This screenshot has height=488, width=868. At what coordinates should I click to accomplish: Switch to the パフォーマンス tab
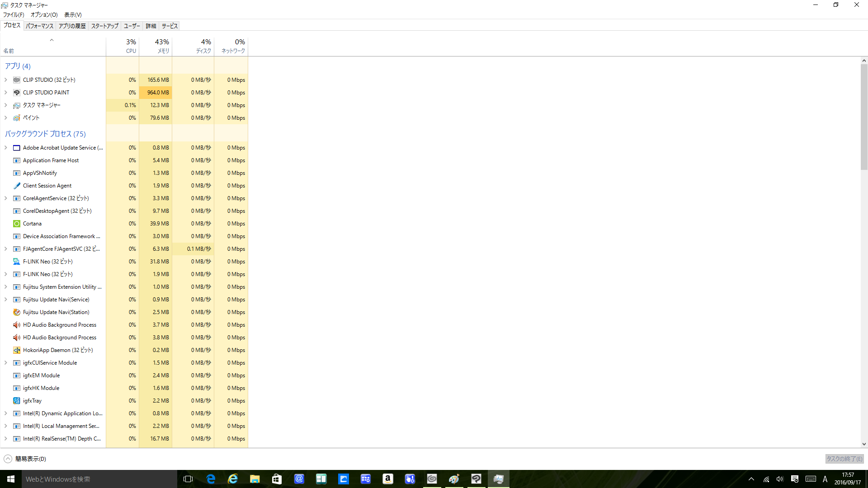click(39, 26)
